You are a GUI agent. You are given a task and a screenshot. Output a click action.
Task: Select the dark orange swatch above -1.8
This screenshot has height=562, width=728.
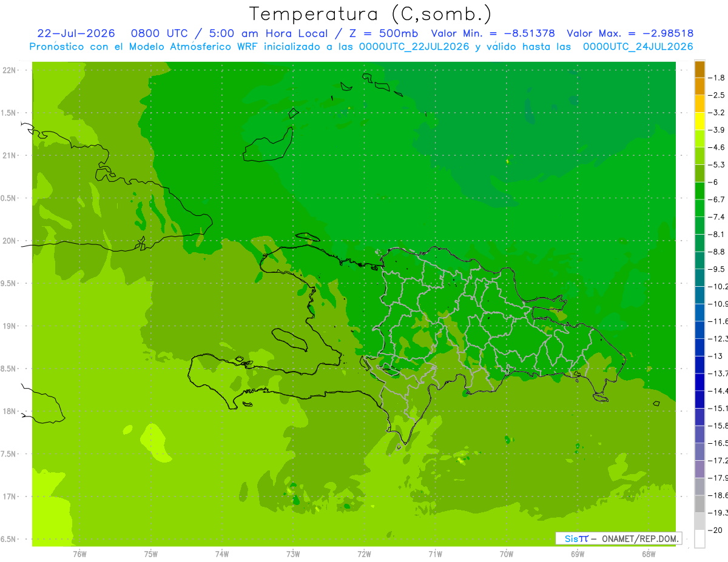tap(699, 69)
